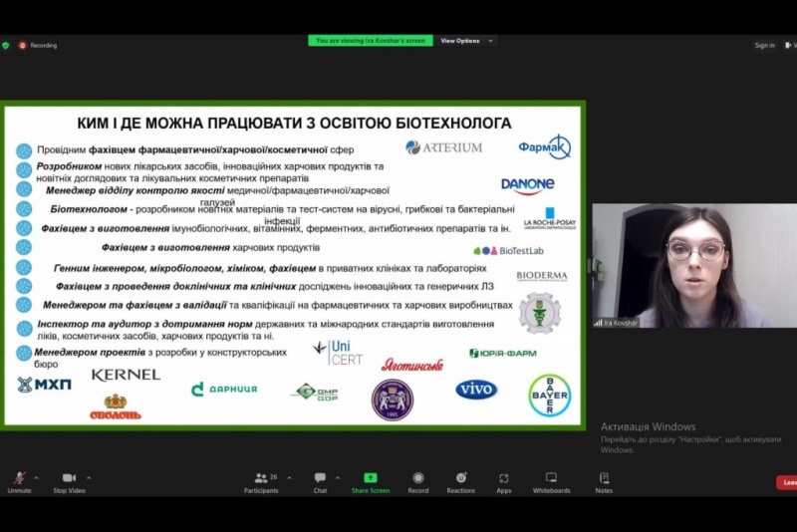Click the Uni CERT logo
The height and width of the screenshot is (532, 797).
coord(338,353)
